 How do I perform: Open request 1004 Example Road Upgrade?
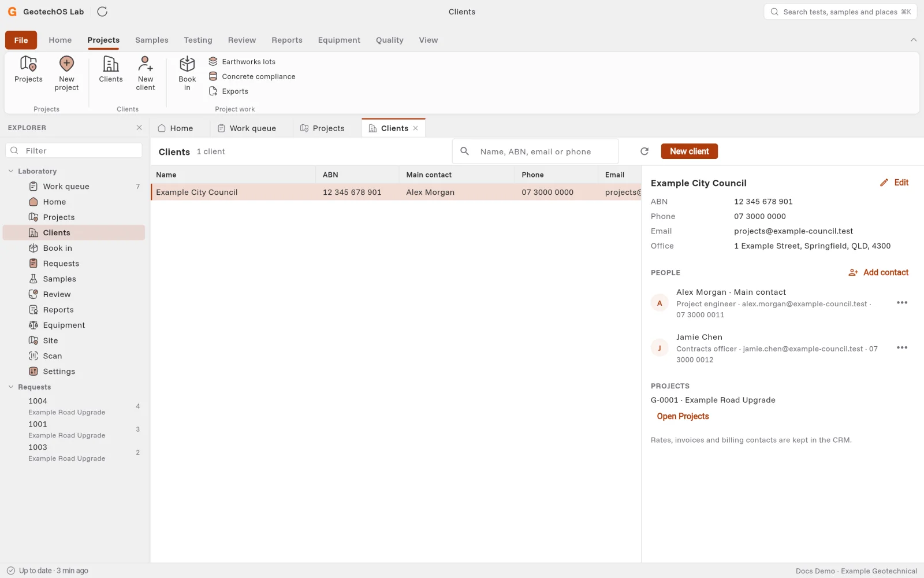74,406
